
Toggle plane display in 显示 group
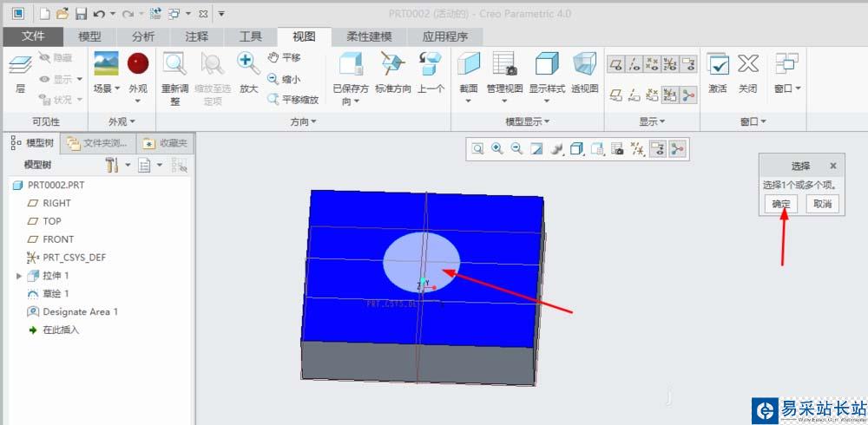click(616, 64)
